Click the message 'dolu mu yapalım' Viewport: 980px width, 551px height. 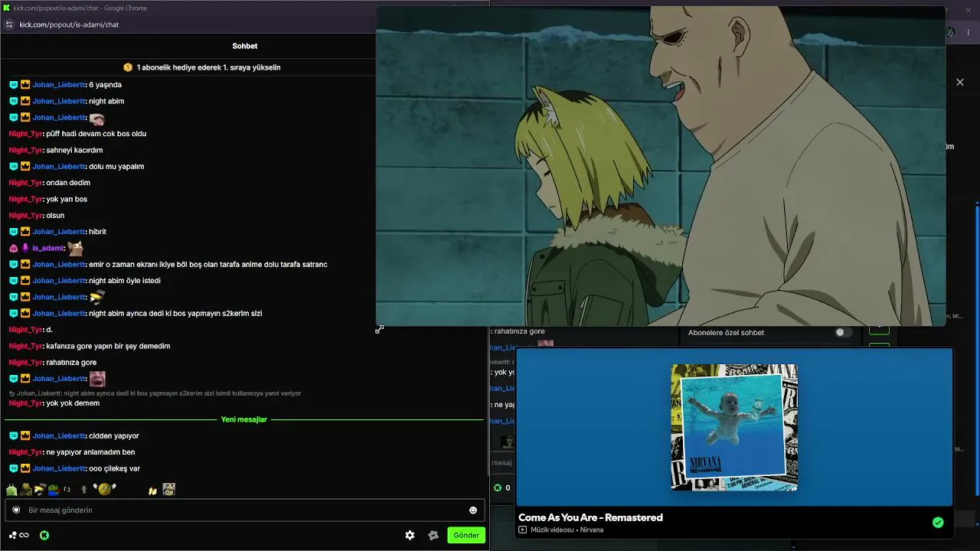point(116,167)
